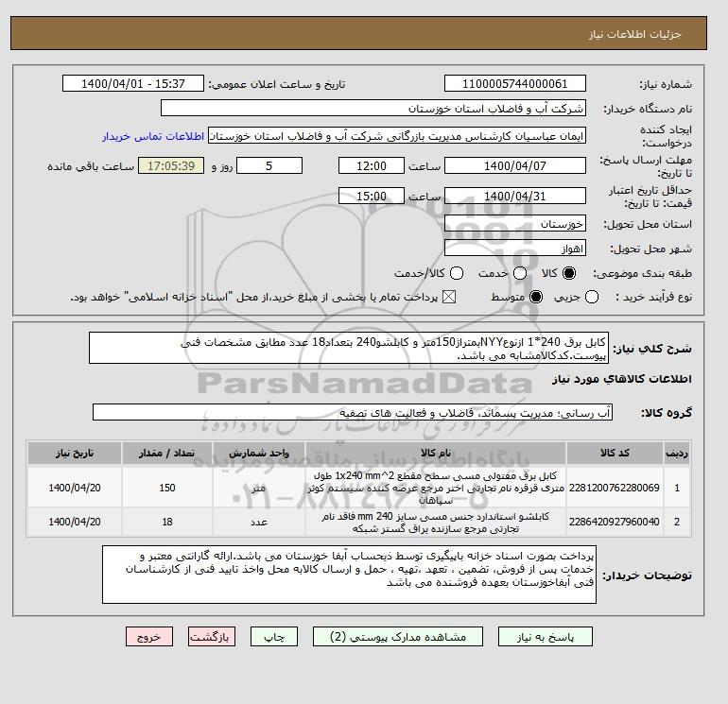Click the بازگشت back button
728x704 pixels.
point(212,637)
